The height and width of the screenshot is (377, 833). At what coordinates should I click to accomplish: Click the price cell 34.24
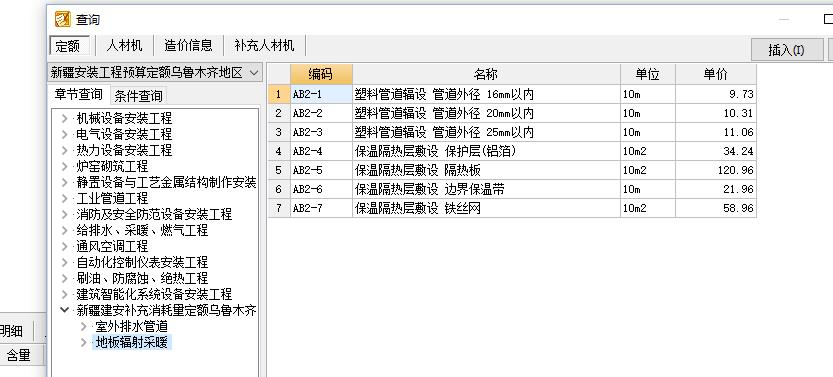tap(715, 151)
